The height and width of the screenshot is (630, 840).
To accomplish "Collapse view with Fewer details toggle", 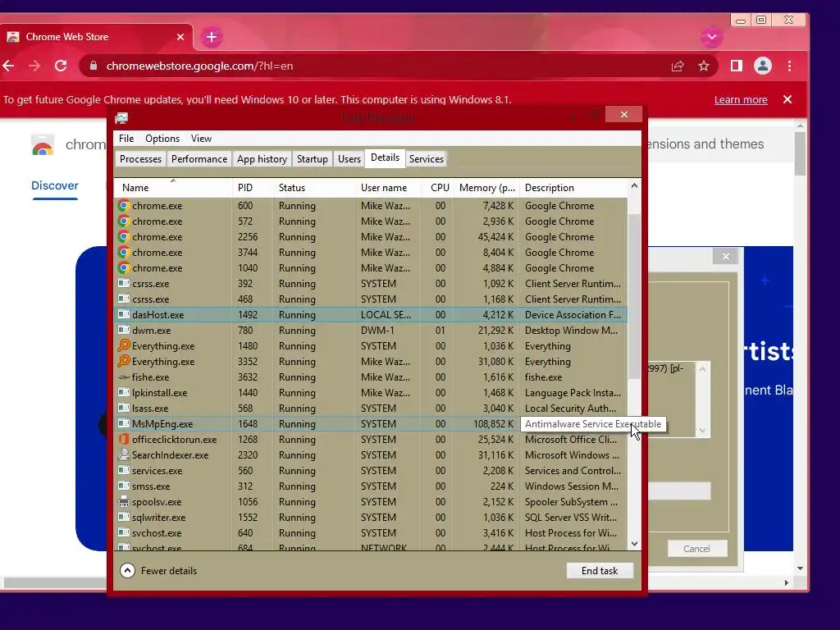I will 158,571.
